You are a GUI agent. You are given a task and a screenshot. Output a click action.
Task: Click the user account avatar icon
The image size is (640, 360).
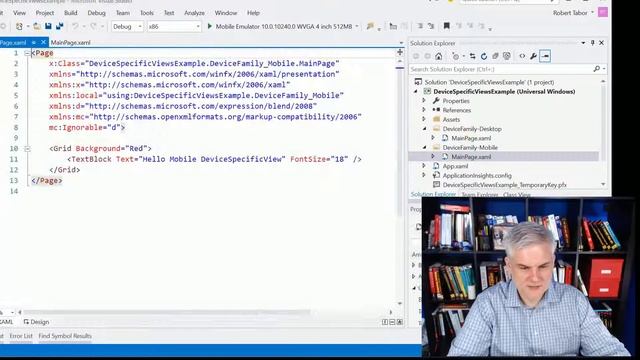tap(603, 12)
